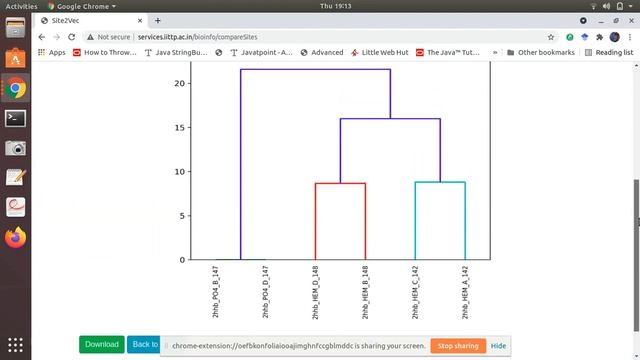The image size is (640, 360).
Task: Open system menu dropdown arrow
Action: pyautogui.click(x=631, y=6)
